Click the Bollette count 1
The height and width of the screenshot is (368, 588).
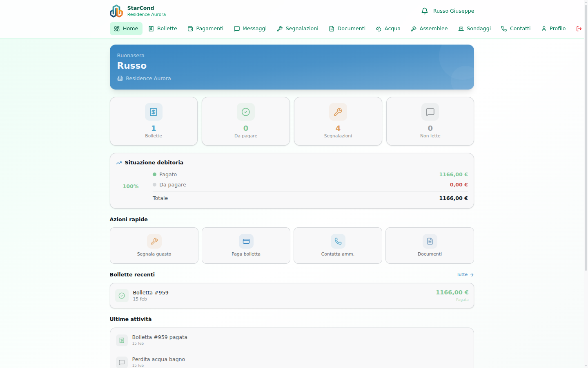click(154, 128)
